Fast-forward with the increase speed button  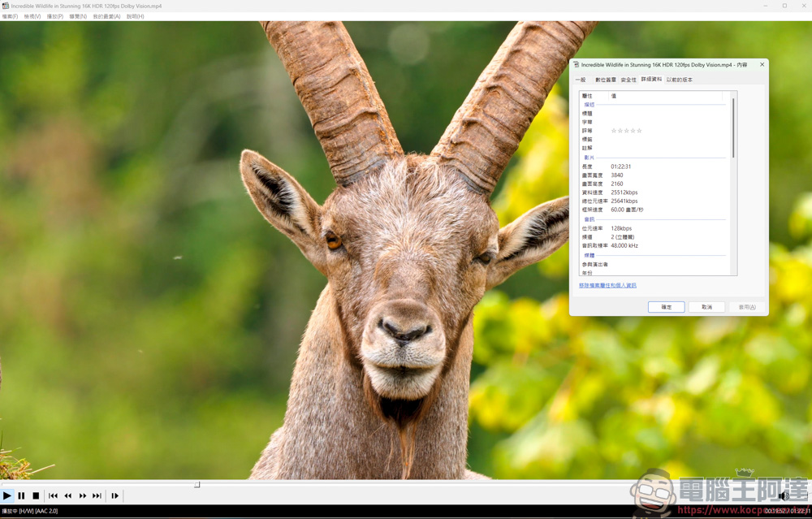pos(82,495)
